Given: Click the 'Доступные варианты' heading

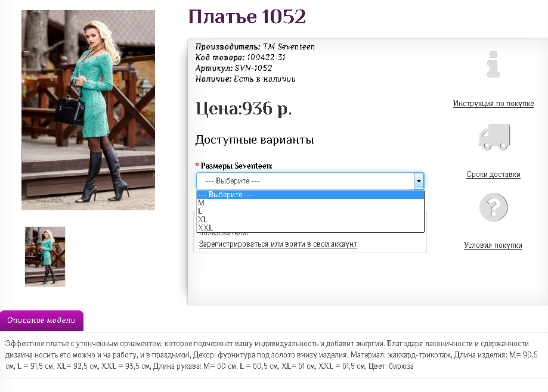Looking at the screenshot, I should click(x=255, y=140).
